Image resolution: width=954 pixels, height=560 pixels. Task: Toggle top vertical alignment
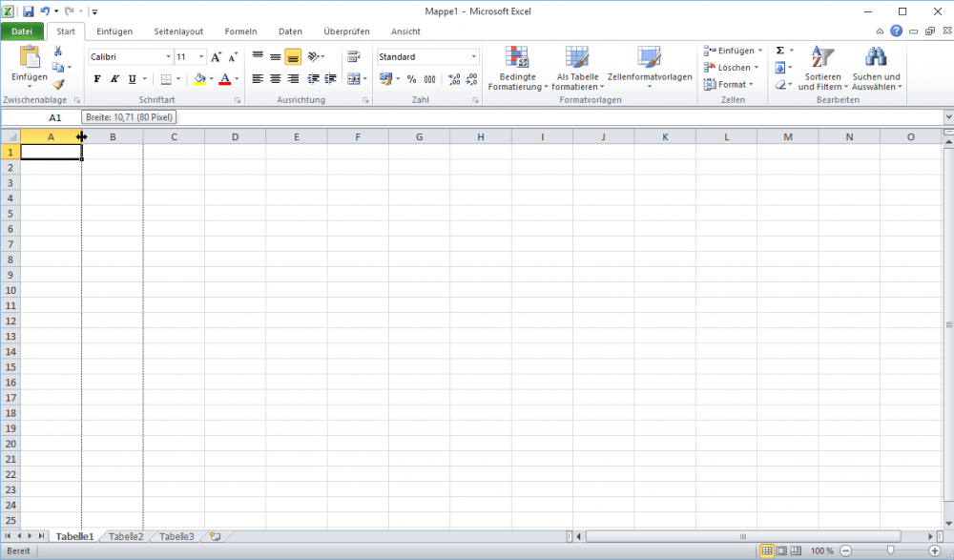coord(258,56)
